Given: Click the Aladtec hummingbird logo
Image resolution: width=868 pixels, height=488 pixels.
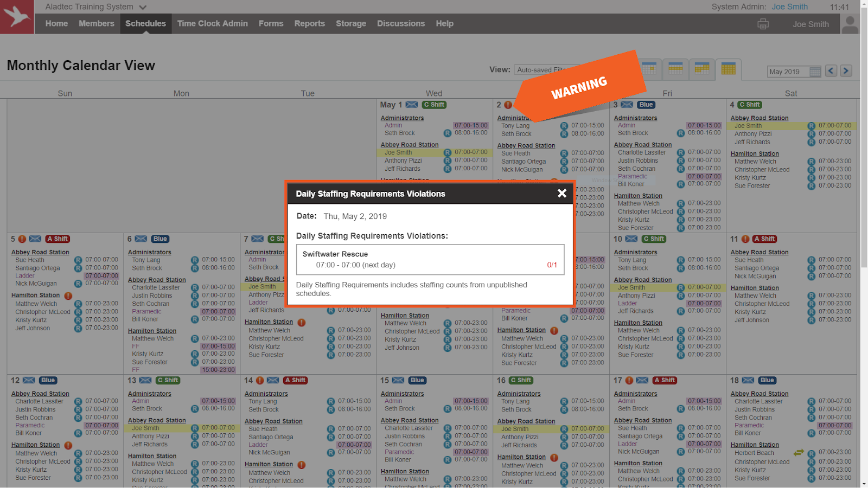Looking at the screenshot, I should 17,17.
